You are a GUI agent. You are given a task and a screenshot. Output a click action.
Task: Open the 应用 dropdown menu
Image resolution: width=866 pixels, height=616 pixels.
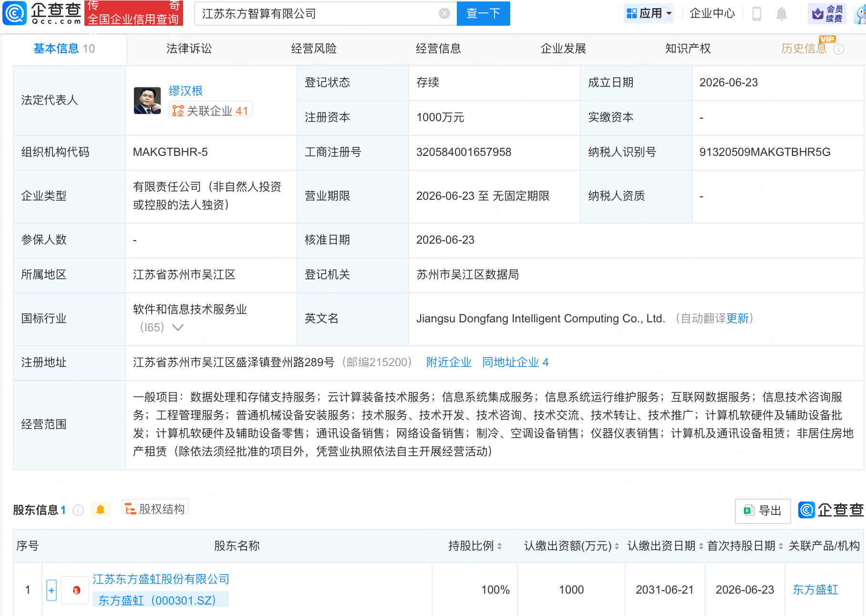pyautogui.click(x=649, y=13)
